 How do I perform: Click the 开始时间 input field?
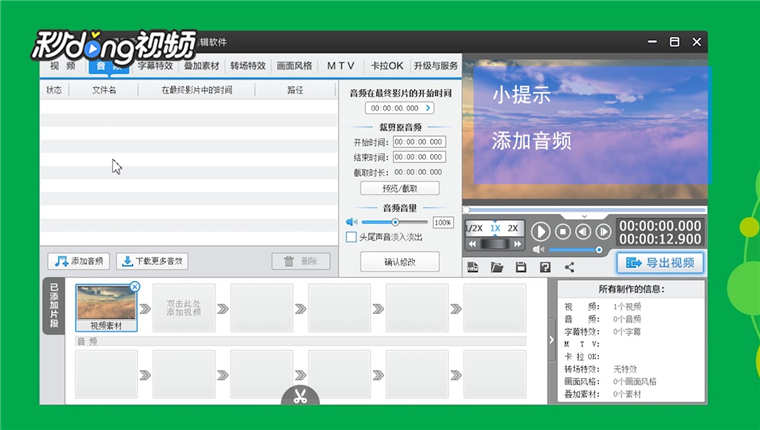[x=419, y=142]
